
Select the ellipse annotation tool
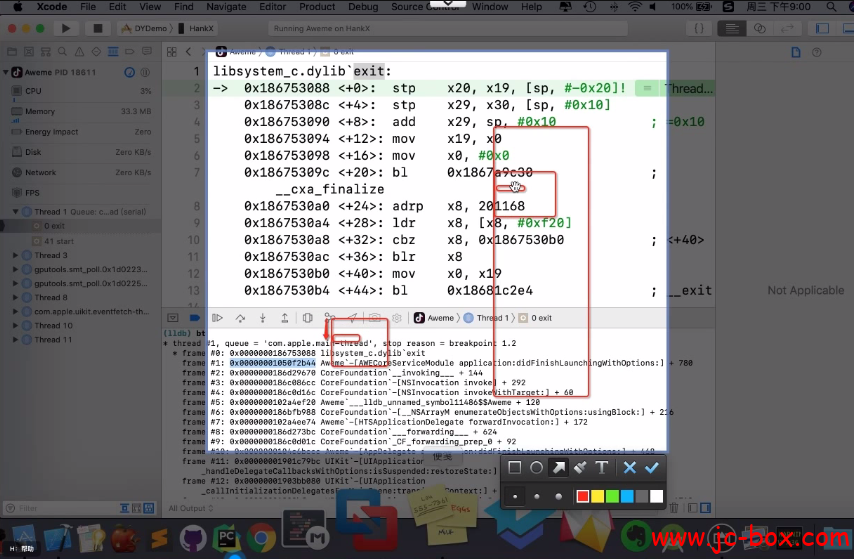536,467
